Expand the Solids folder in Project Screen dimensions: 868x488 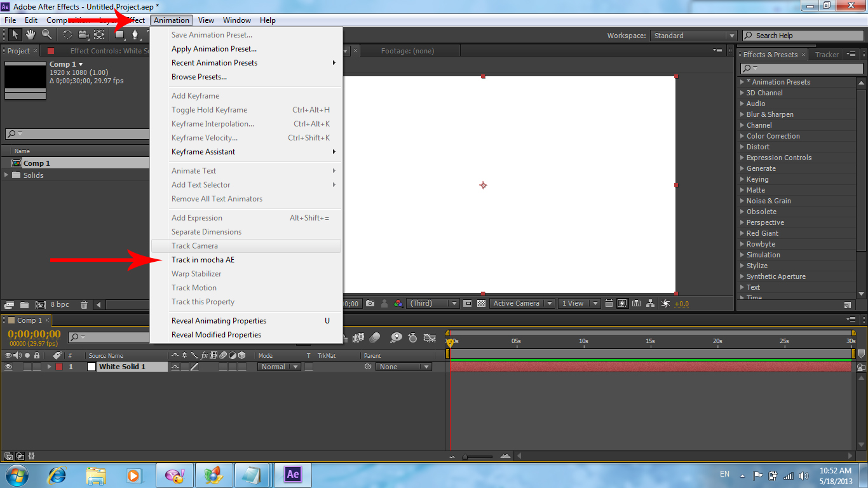coord(7,175)
